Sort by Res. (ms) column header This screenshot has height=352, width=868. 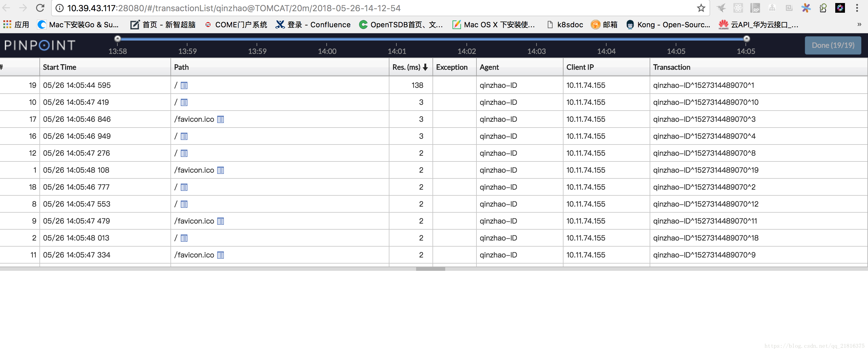(410, 67)
